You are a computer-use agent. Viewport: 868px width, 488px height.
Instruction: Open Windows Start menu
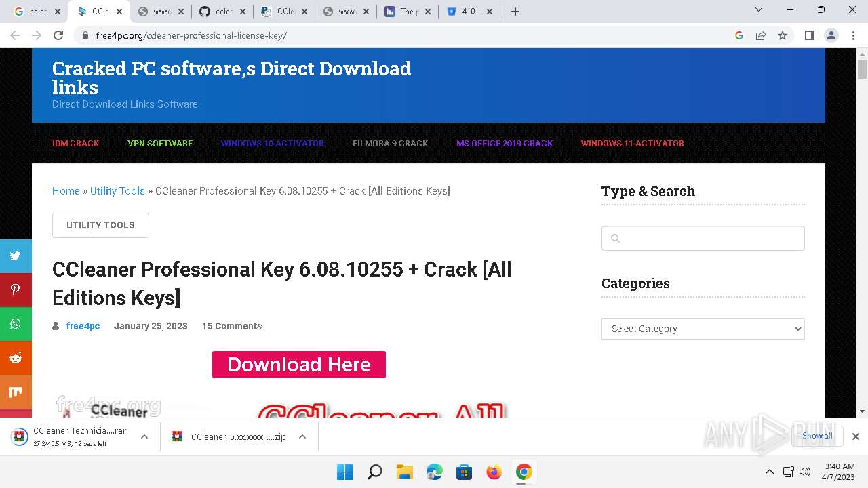344,472
